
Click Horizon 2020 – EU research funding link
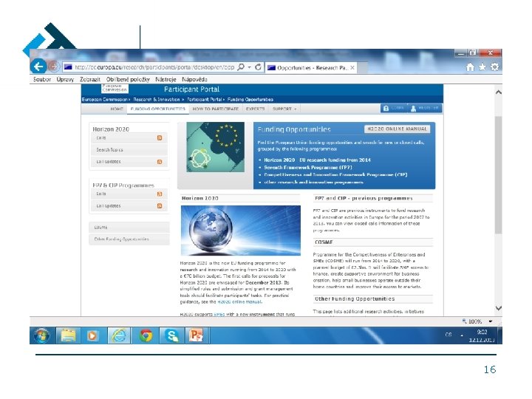[x=317, y=160]
